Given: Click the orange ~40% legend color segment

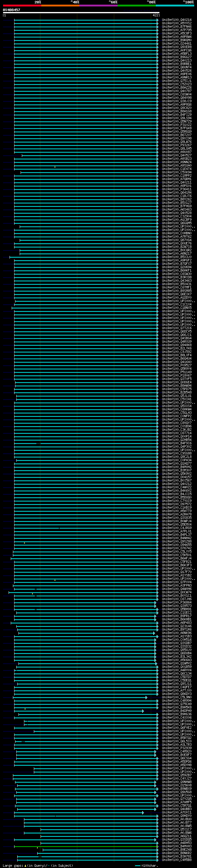Looking at the screenshot, I should click(60, 6).
